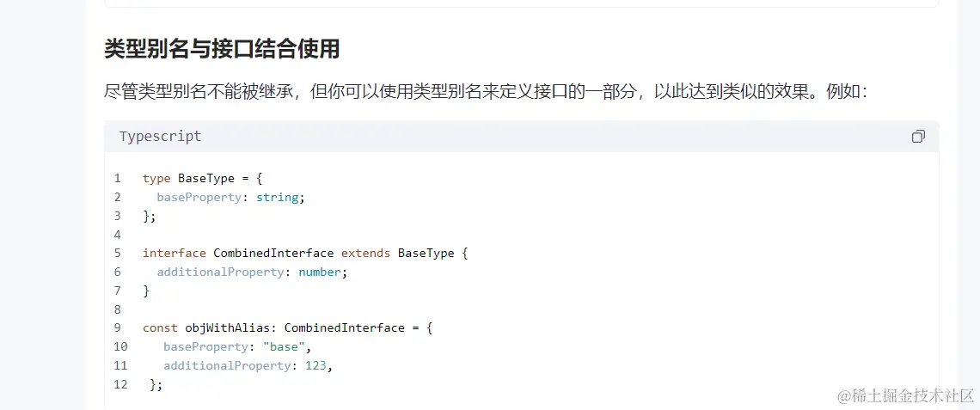The height and width of the screenshot is (410, 980).
Task: Click the heading 类型别名与接口结合使用
Action: click(x=222, y=49)
